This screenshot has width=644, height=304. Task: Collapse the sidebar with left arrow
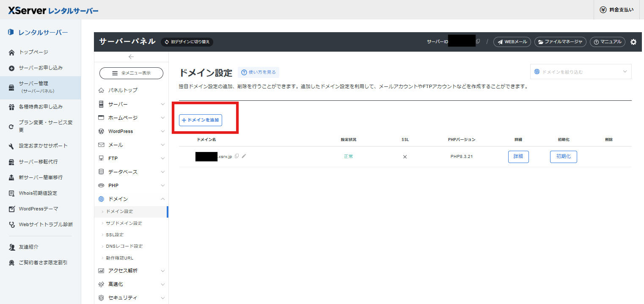click(x=131, y=57)
